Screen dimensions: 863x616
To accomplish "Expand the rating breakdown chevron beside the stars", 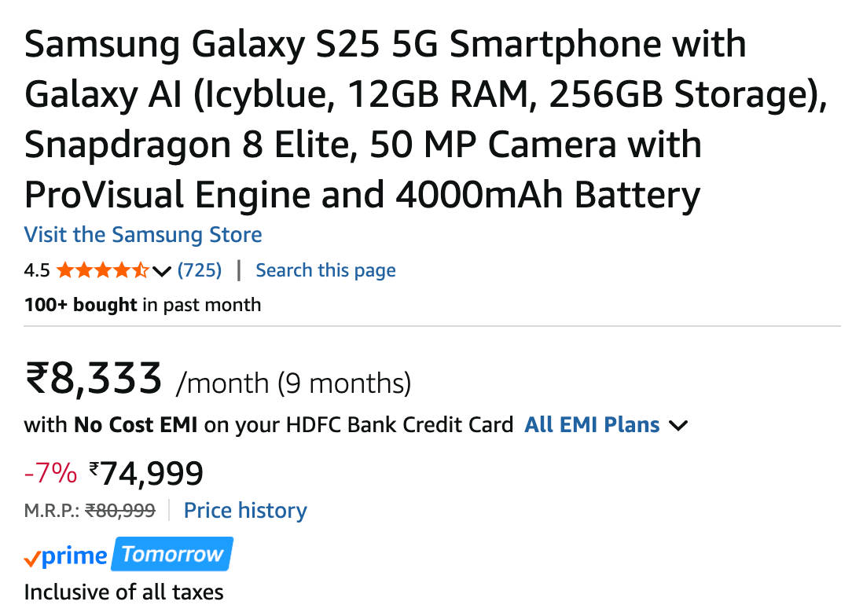I will pyautogui.click(x=162, y=272).
